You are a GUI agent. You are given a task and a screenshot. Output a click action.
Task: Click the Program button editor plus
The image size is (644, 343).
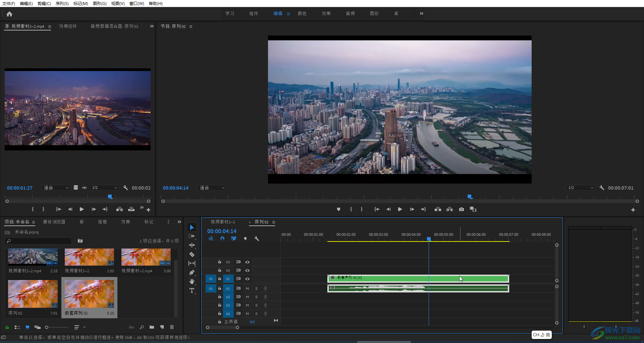633,210
